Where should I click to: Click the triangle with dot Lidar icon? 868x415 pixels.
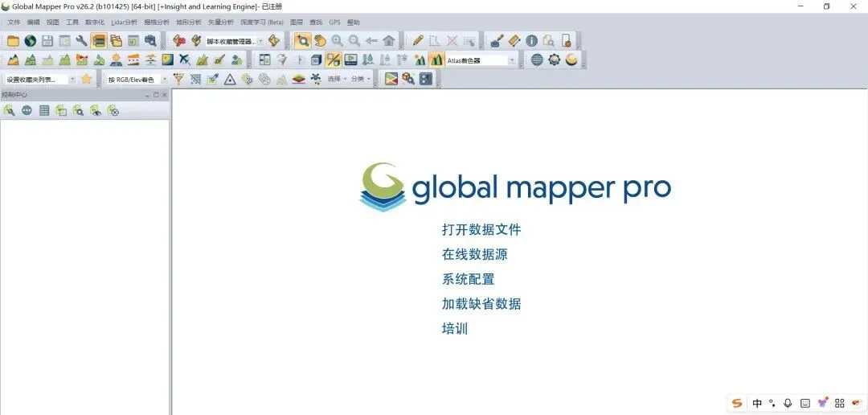point(230,79)
